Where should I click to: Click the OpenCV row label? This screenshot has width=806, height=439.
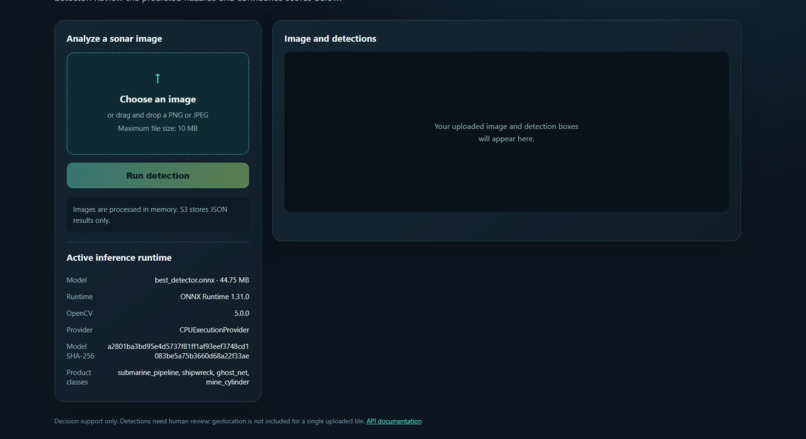click(80, 313)
